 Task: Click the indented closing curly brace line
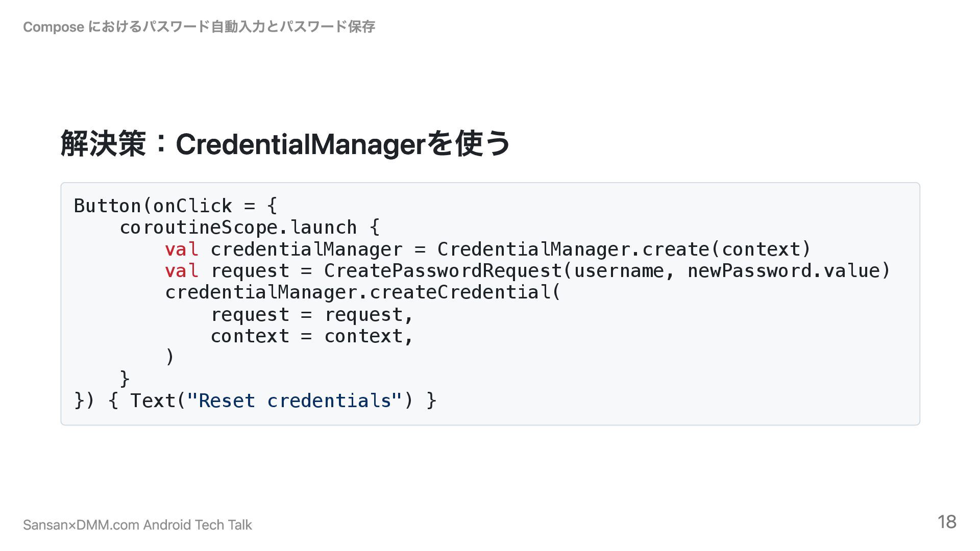125,379
